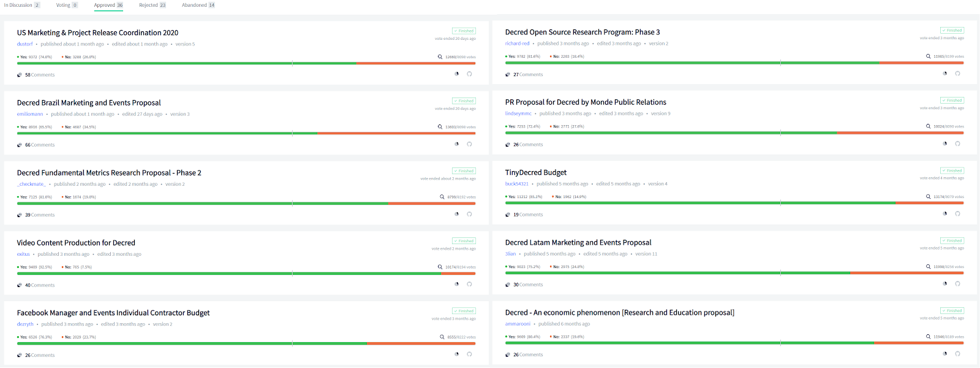Image resolution: width=980 pixels, height=368 pixels.
Task: Open GitHub icon on Monde PR proposal
Action: (957, 144)
